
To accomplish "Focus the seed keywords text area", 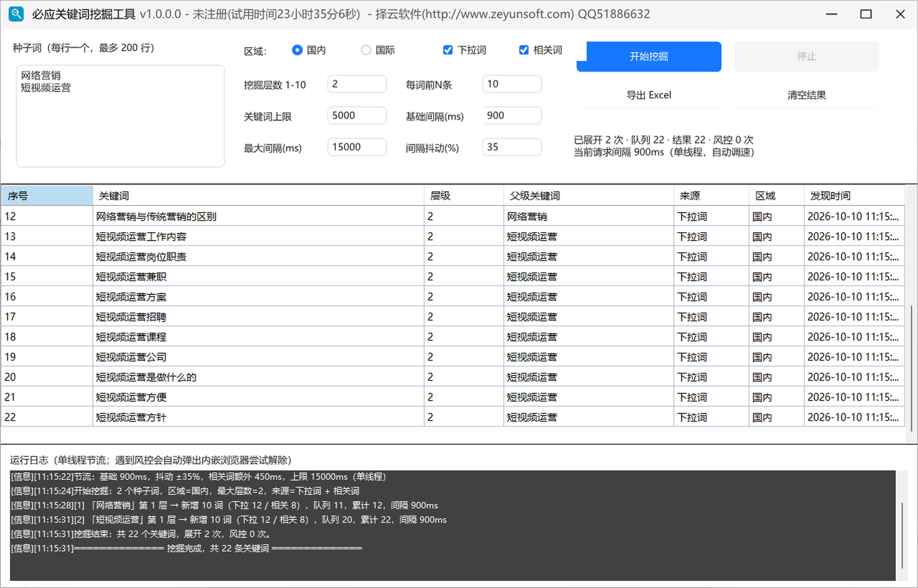I will [120, 116].
